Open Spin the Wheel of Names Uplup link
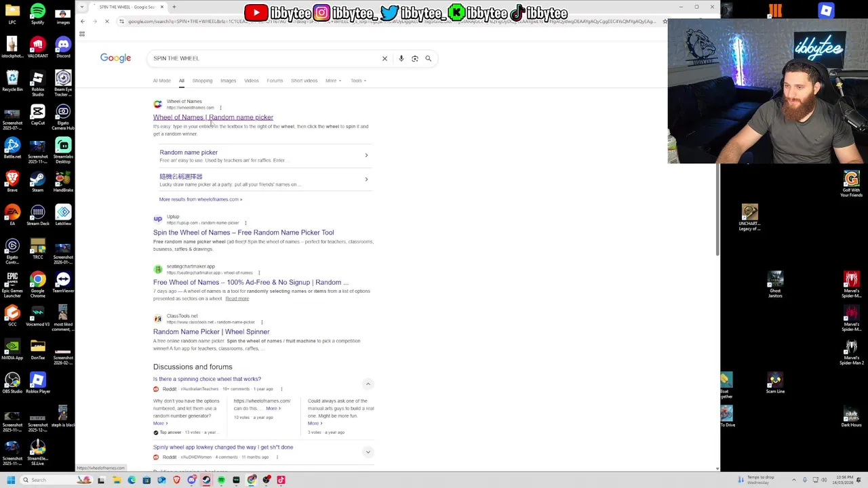Screen dimensions: 868x488 243,232
